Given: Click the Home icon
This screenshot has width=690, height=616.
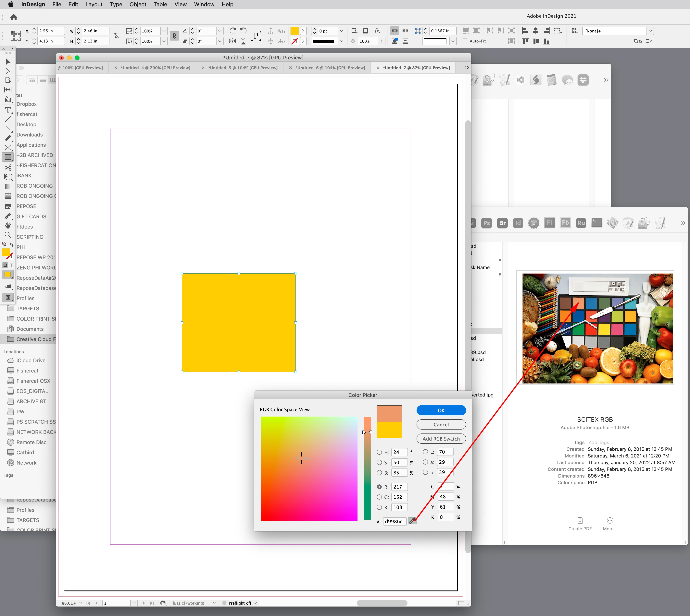Looking at the screenshot, I should (14, 17).
